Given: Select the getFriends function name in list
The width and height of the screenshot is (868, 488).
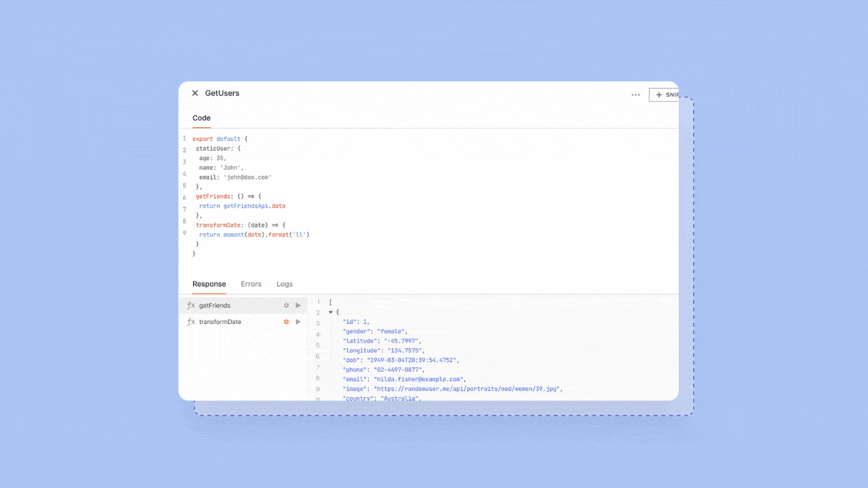Looking at the screenshot, I should tap(215, 305).
